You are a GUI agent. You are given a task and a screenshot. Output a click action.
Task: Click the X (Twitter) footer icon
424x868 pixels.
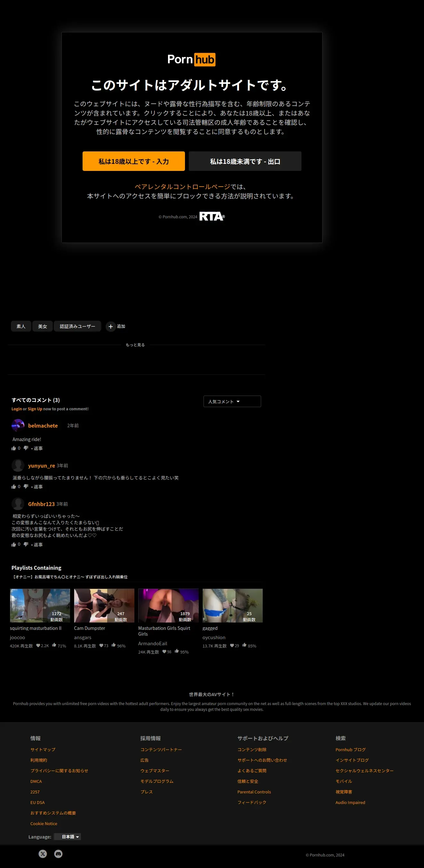tap(43, 854)
